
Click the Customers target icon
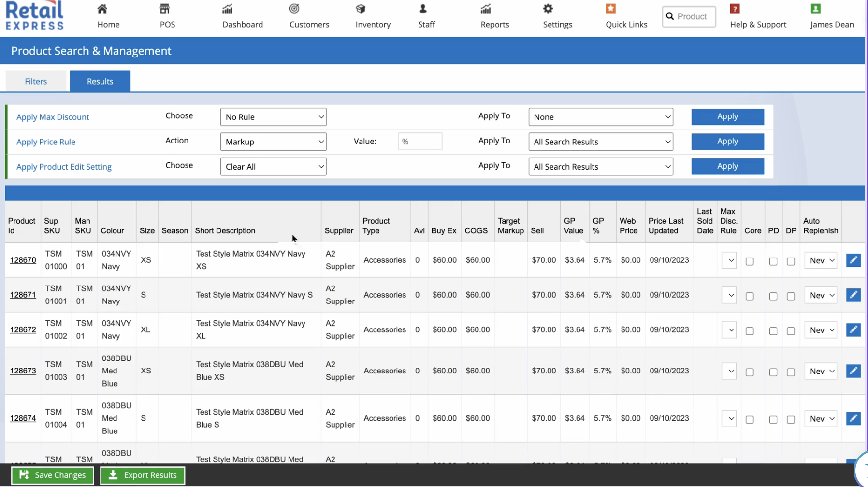294,9
